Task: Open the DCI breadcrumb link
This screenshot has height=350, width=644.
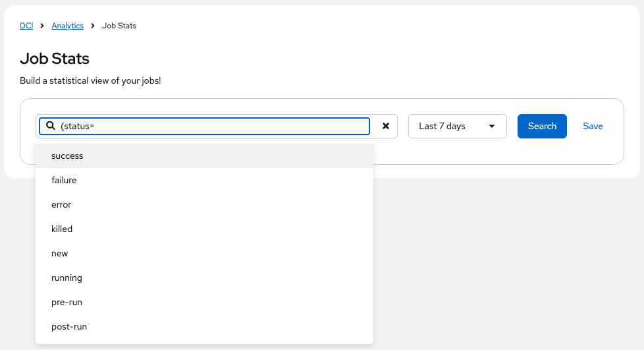Action: [x=26, y=26]
